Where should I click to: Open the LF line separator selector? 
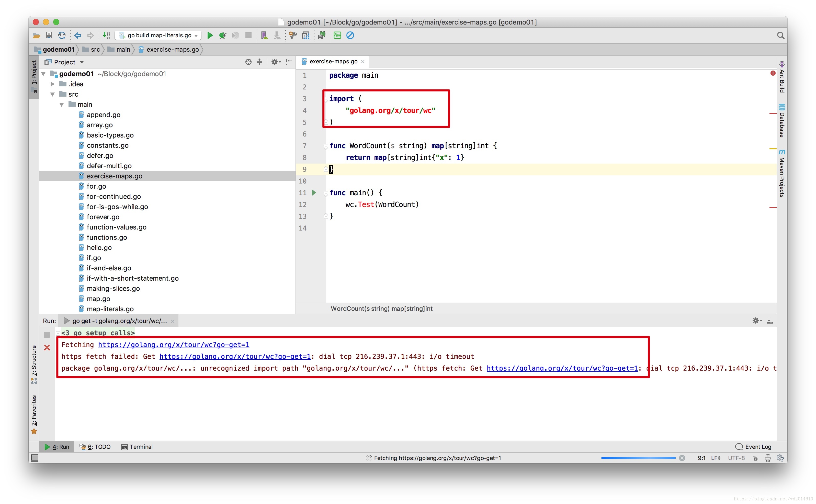(x=716, y=458)
